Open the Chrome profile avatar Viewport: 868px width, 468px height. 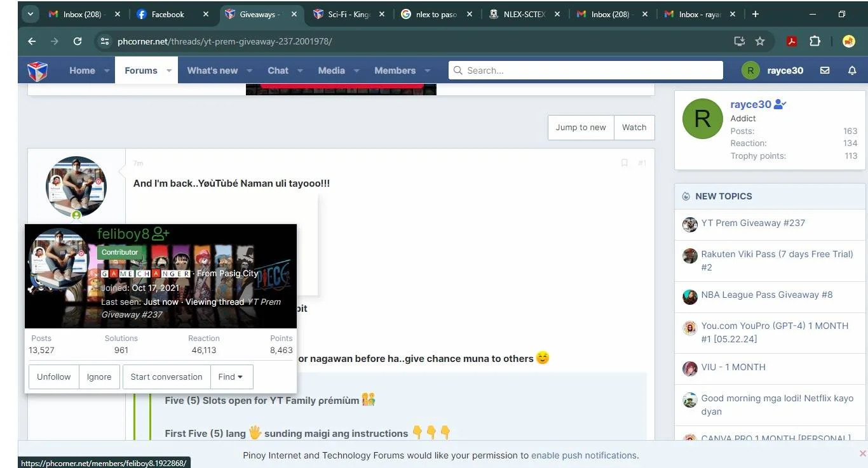click(x=849, y=41)
